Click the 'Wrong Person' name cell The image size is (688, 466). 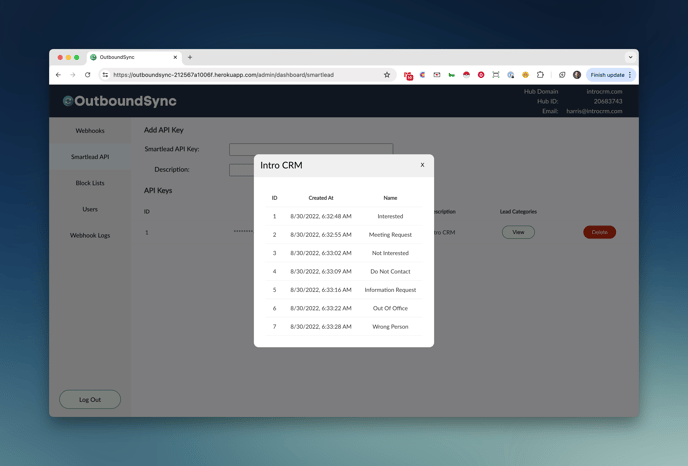click(390, 327)
